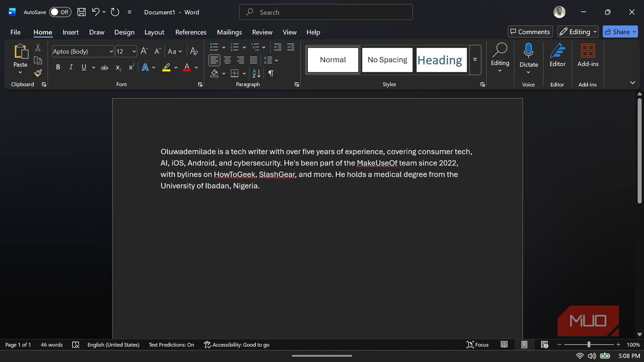
Task: Open spelling check via word count area
Action: pyautogui.click(x=76, y=344)
